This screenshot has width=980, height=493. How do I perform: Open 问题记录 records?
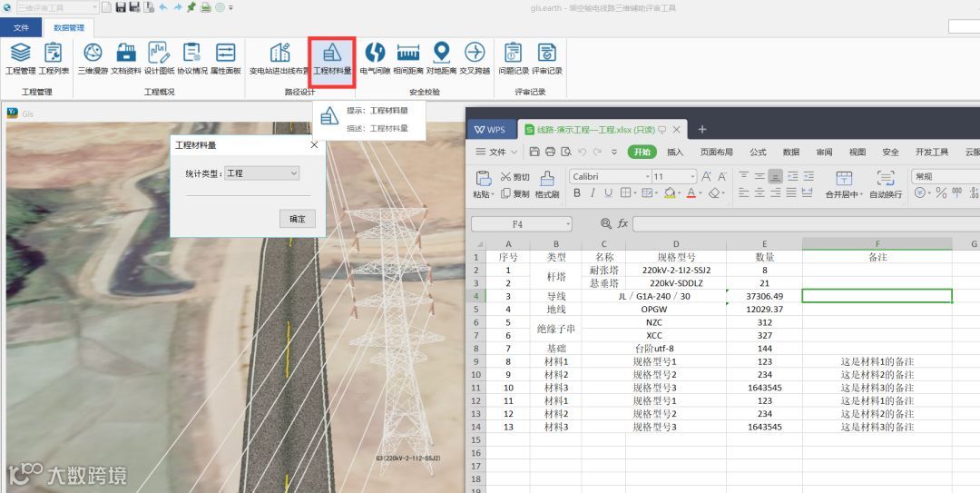(x=513, y=59)
